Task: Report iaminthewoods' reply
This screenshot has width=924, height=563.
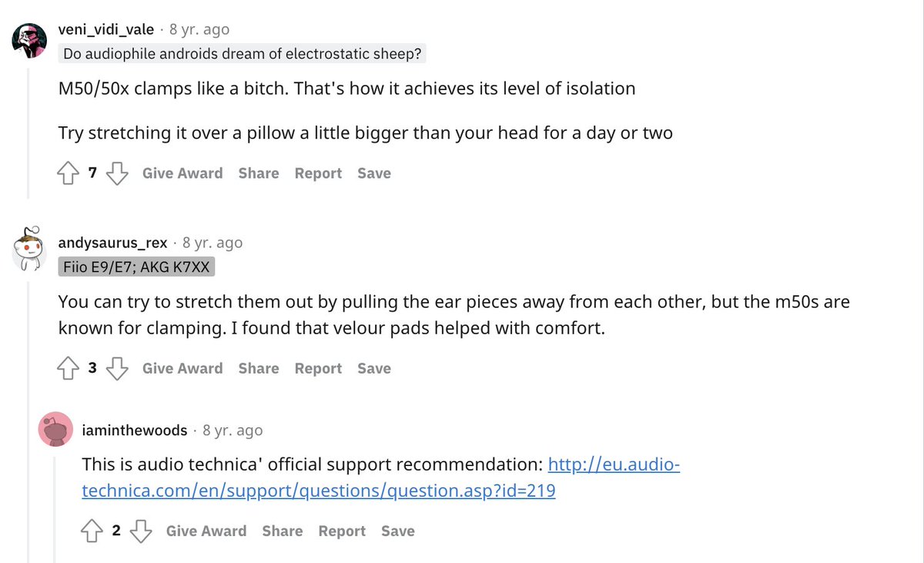Action: click(342, 531)
